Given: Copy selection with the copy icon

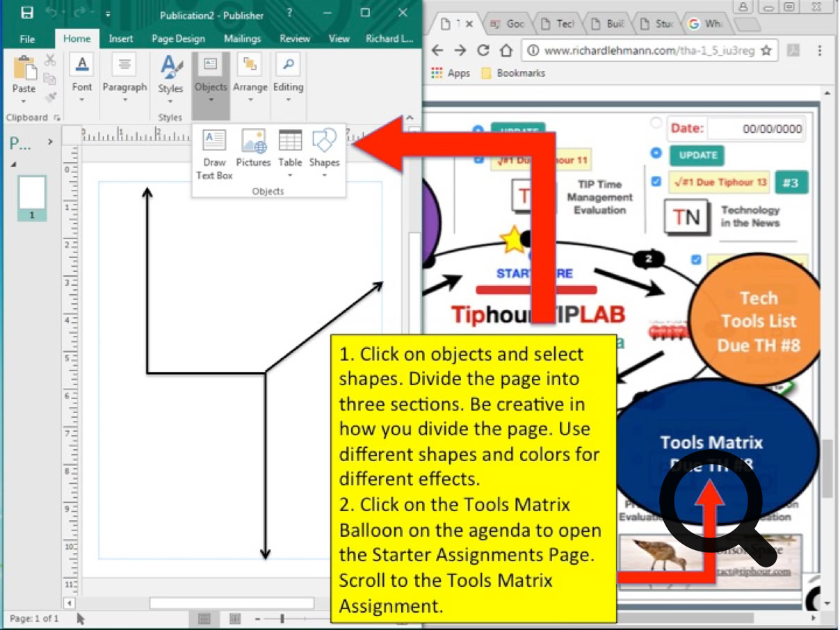Looking at the screenshot, I should pos(50,79).
